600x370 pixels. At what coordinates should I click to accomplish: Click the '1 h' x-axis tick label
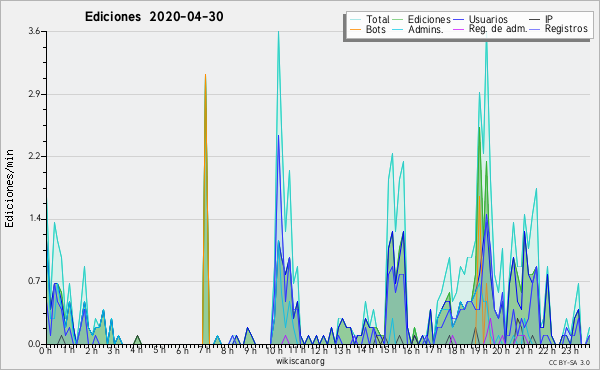pyautogui.click(x=68, y=351)
